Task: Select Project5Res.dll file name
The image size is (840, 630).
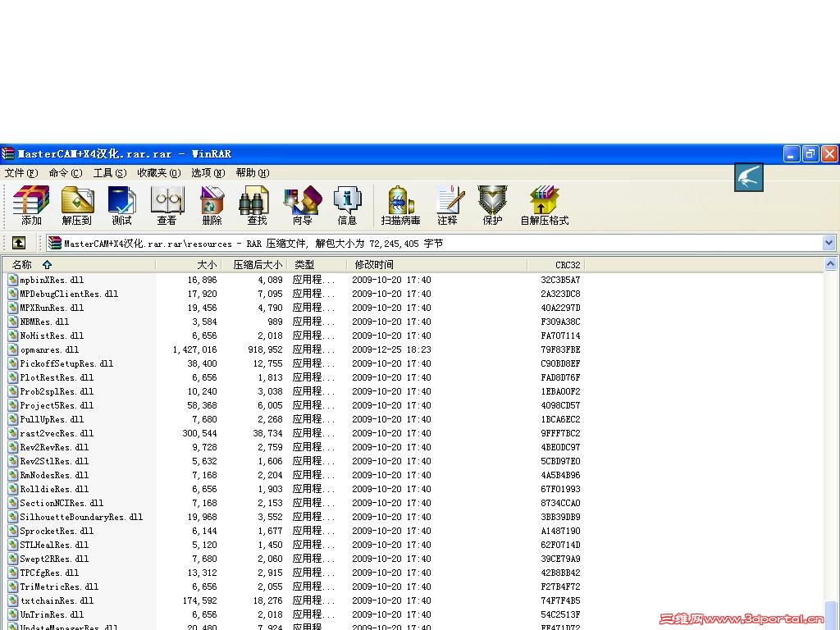Action: pos(57,405)
